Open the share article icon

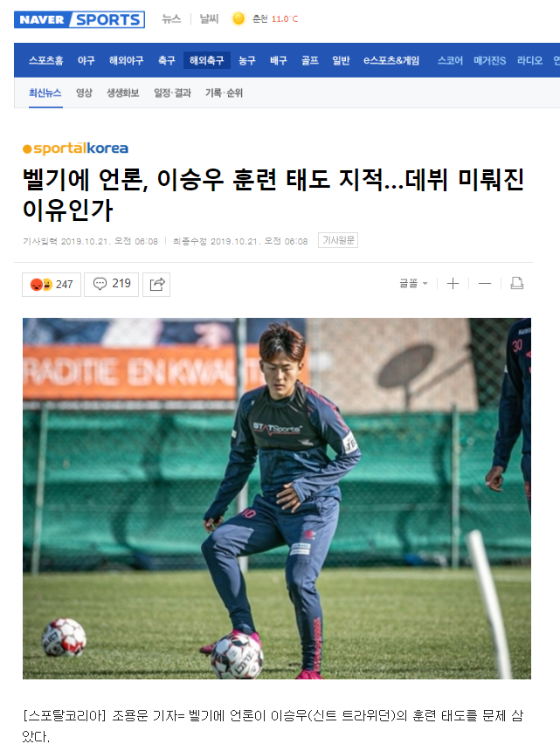156,285
